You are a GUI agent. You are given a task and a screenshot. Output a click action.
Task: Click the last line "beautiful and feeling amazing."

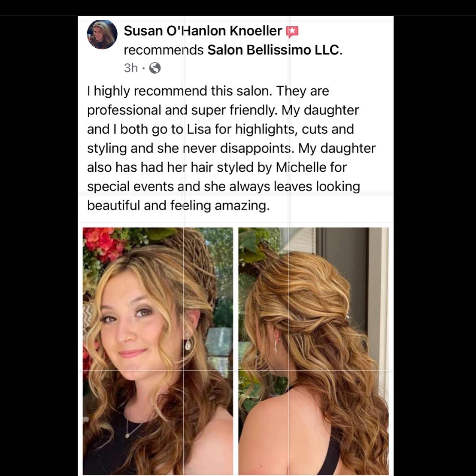(x=179, y=206)
